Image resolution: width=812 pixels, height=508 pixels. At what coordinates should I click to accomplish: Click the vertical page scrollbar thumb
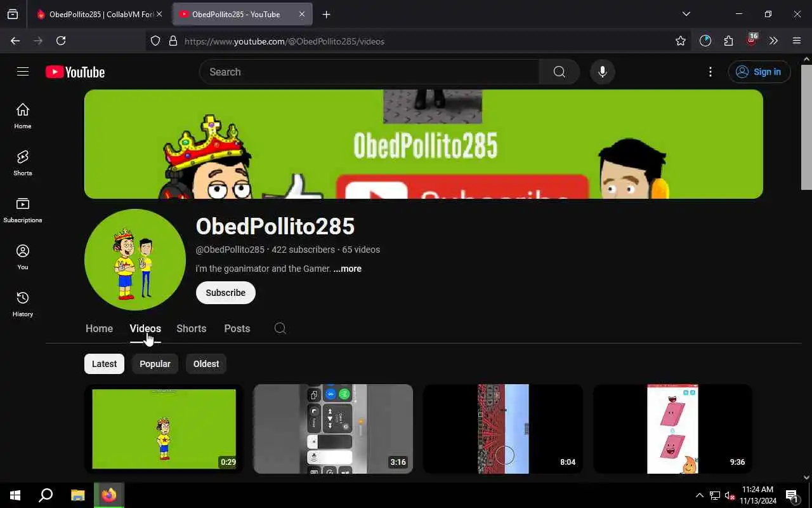[806, 127]
